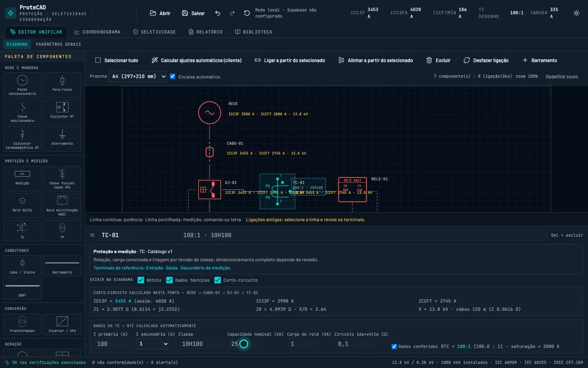Select the Diagrama subtab
Viewport: 588px width, 368px height.
tap(17, 44)
